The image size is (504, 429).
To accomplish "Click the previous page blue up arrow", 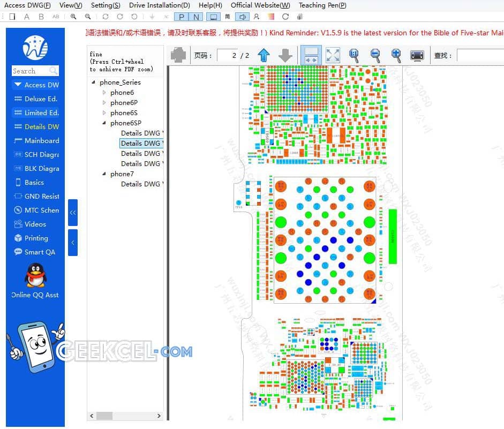I will [x=264, y=55].
